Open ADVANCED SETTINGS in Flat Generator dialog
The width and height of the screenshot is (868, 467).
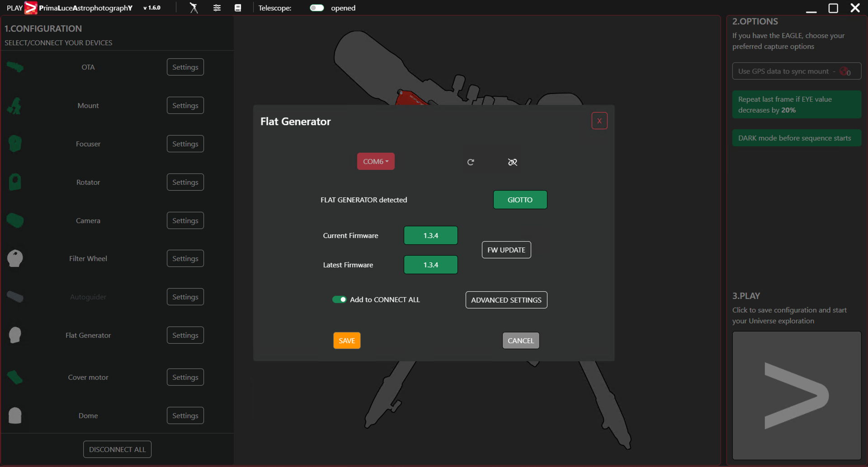[506, 300]
